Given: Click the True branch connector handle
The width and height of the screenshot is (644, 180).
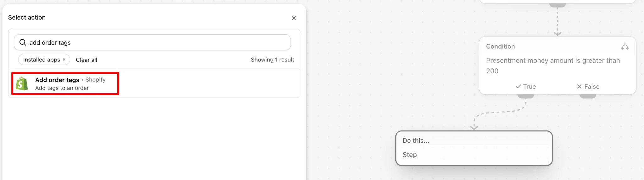Looking at the screenshot, I should point(526,96).
